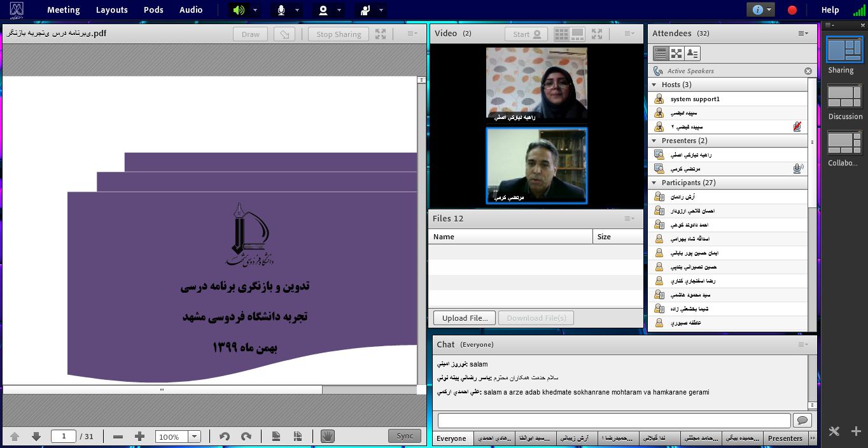Click the webcam icon in top bar
The height and width of the screenshot is (448, 868).
pyautogui.click(x=323, y=10)
